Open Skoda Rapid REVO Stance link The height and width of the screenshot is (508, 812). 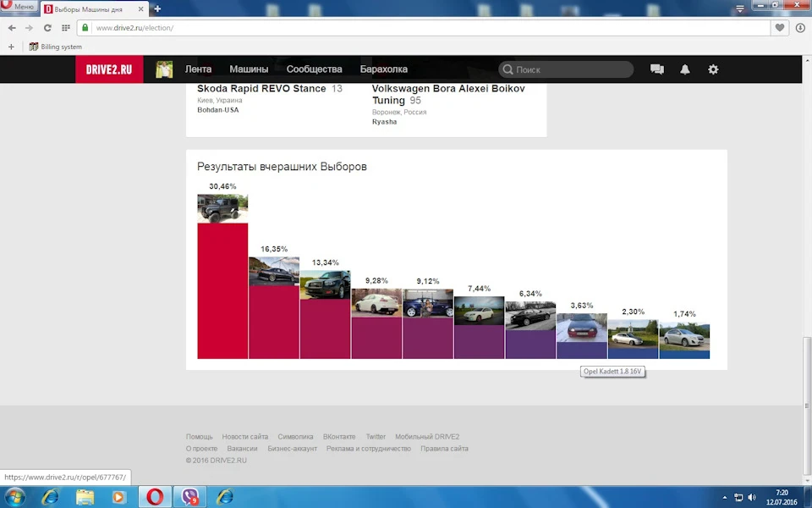261,89
